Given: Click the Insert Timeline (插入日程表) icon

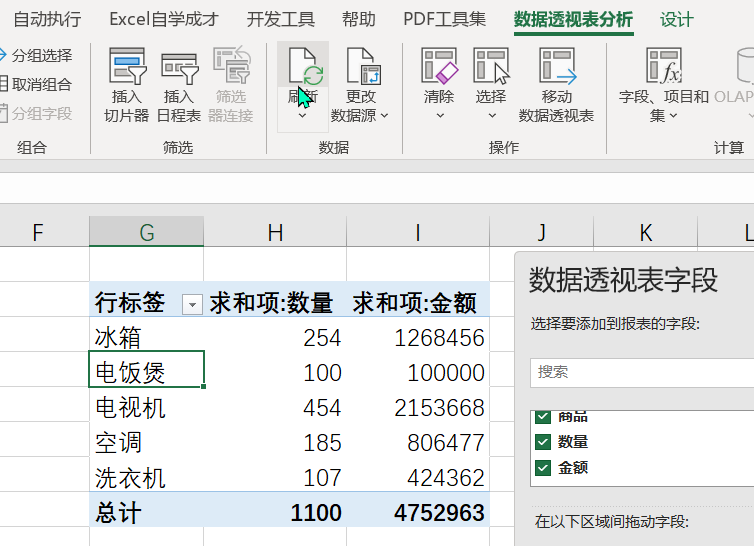Looking at the screenshot, I should 179,68.
